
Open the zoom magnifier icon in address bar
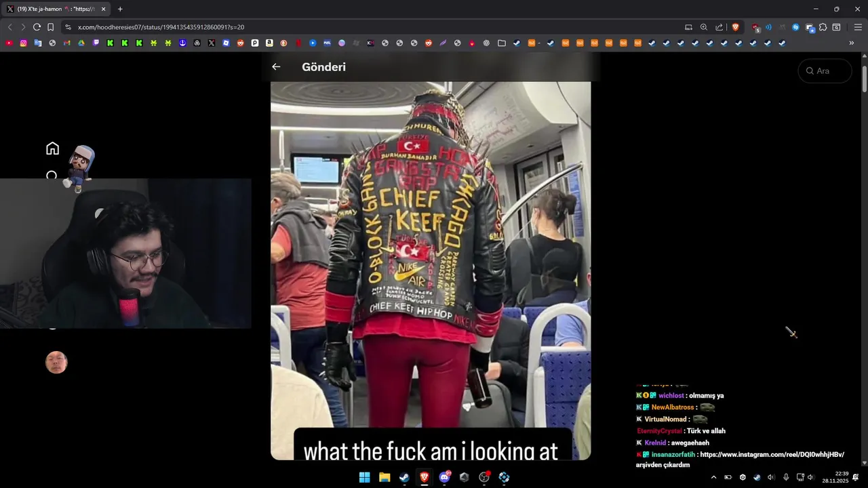pos(704,27)
